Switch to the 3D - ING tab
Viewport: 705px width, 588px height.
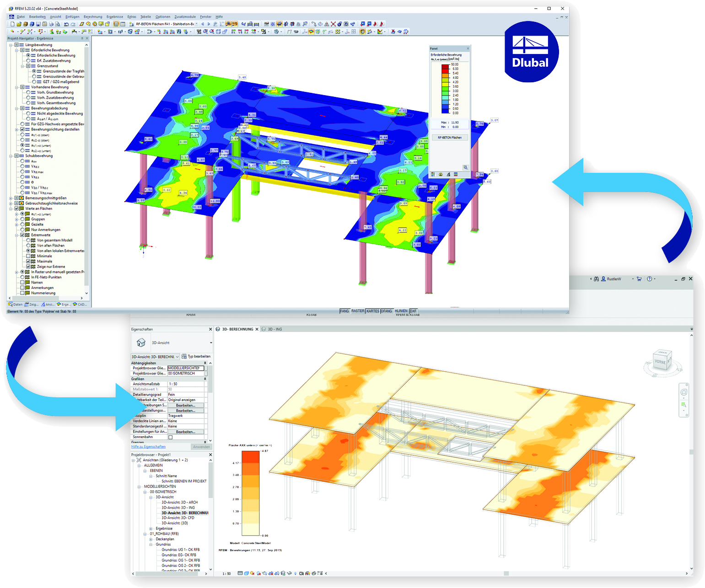pyautogui.click(x=275, y=329)
